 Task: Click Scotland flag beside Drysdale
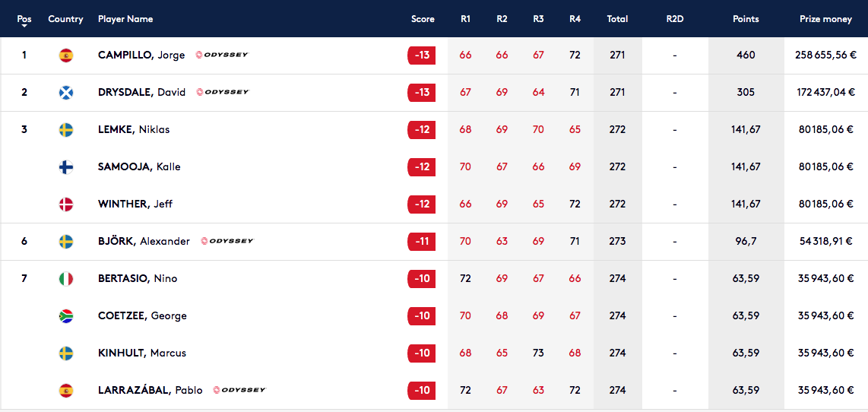point(66,93)
